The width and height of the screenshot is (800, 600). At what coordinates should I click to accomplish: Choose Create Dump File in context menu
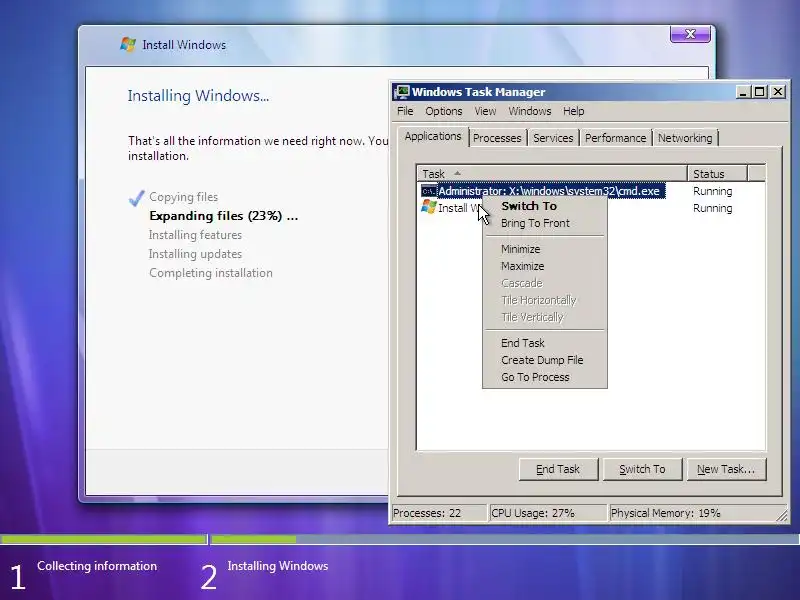pyautogui.click(x=544, y=360)
